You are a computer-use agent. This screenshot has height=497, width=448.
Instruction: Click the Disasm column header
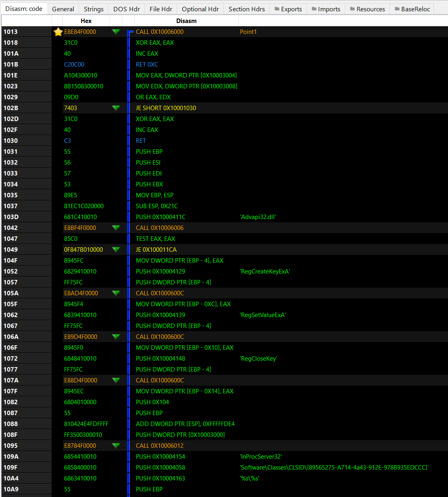pyautogui.click(x=186, y=21)
